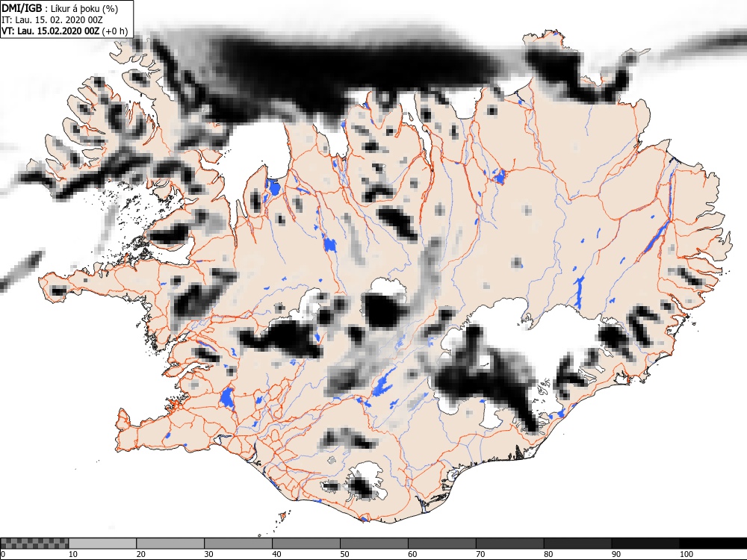
Task: Click the legend label '0'
Action: point(3,554)
